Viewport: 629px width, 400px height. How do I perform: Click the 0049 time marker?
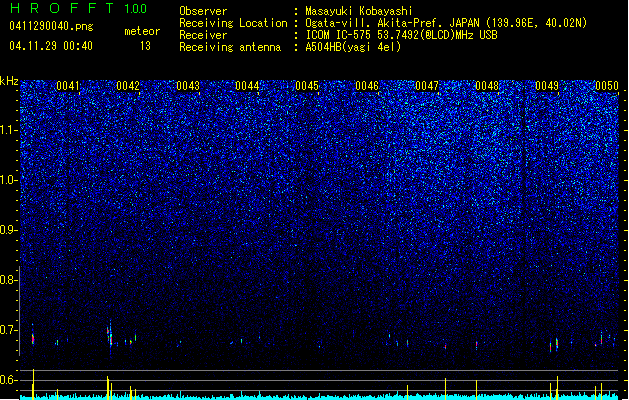tap(547, 86)
